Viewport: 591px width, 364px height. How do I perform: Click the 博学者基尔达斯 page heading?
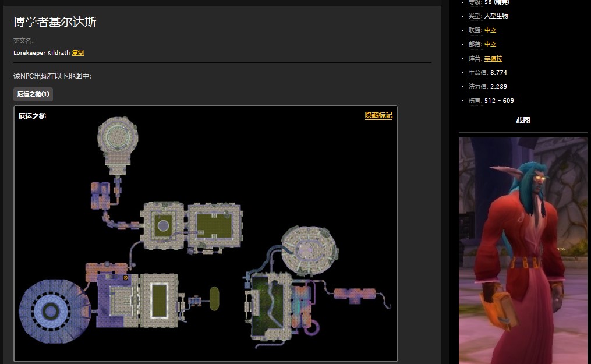click(55, 22)
